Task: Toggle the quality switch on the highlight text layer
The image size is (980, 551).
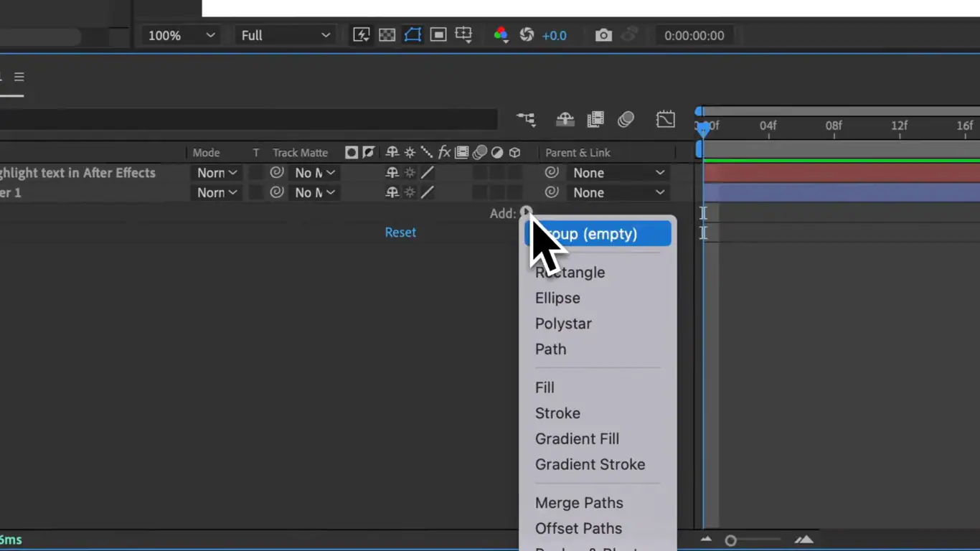Action: pos(427,173)
